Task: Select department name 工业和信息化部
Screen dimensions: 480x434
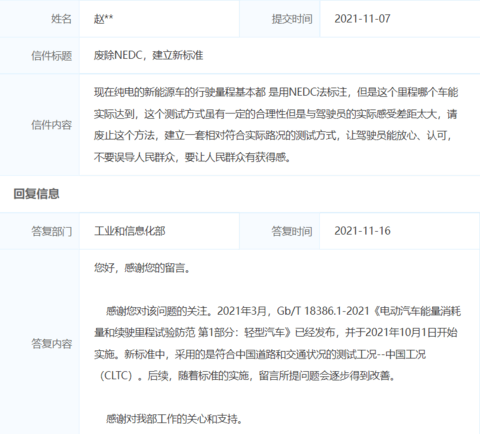Action: (x=130, y=231)
